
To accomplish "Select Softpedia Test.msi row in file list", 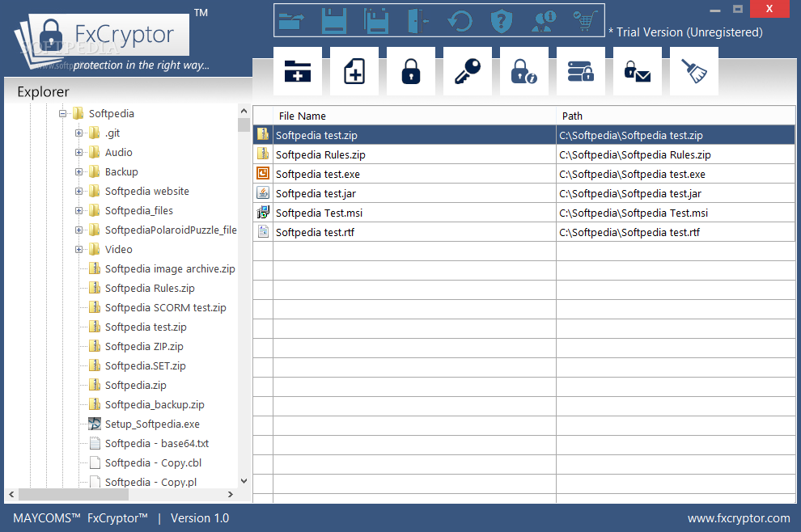I will 524,213.
